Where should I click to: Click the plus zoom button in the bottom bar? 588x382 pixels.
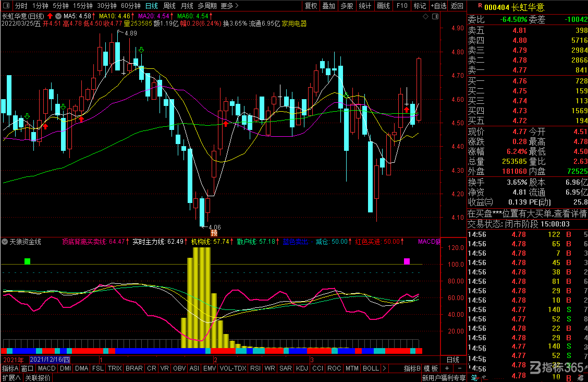point(447,368)
